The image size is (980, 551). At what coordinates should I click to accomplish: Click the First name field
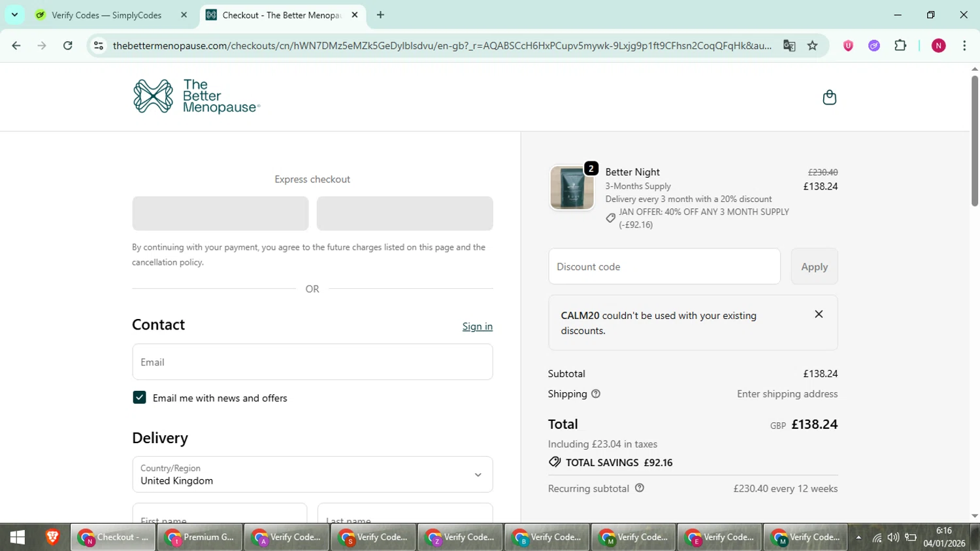220,513
